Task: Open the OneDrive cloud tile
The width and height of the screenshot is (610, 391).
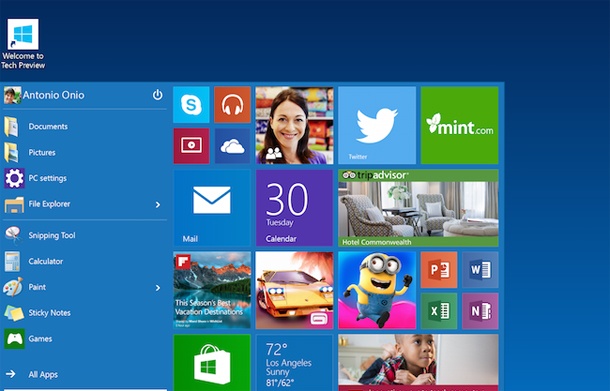Action: pos(232,146)
